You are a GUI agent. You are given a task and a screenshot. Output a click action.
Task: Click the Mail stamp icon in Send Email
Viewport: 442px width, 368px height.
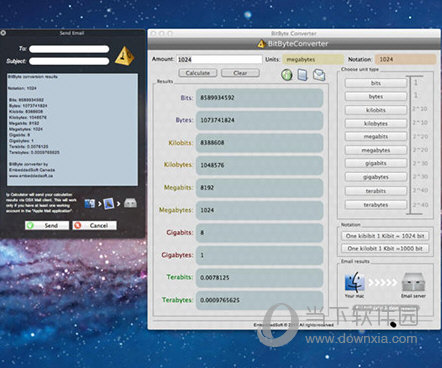pyautogui.click(x=109, y=203)
